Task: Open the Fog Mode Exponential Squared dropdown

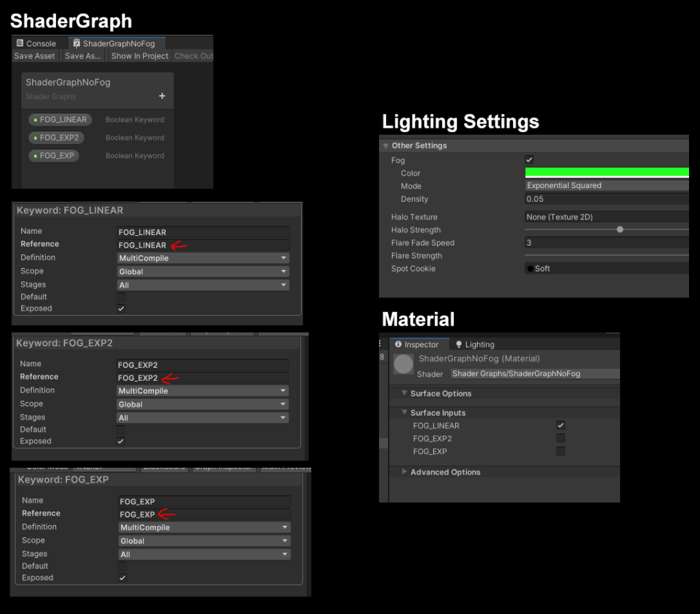Action: point(606,185)
